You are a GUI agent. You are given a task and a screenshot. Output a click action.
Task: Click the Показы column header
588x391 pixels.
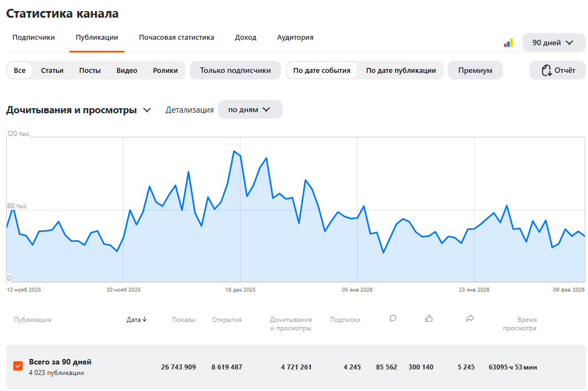pyautogui.click(x=183, y=319)
